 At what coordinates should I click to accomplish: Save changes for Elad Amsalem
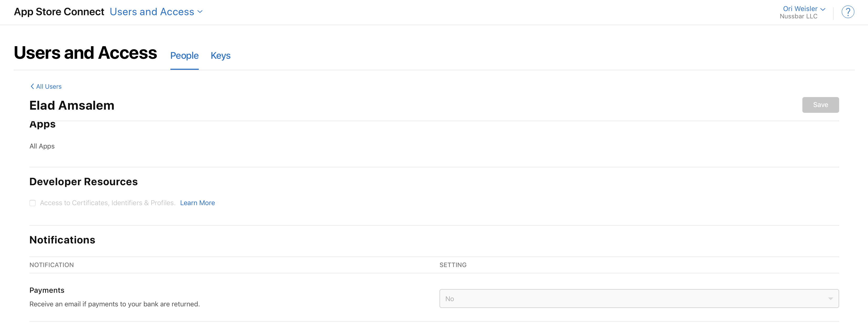[x=820, y=105]
